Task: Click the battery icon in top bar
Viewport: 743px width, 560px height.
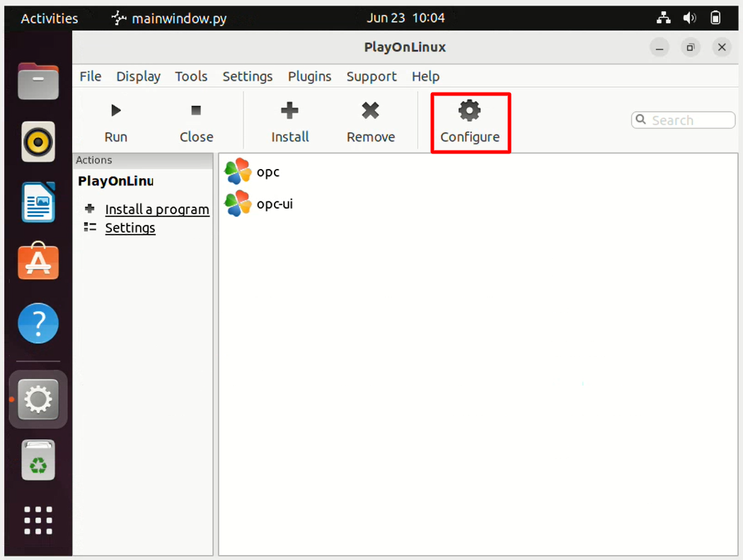Action: pyautogui.click(x=715, y=18)
